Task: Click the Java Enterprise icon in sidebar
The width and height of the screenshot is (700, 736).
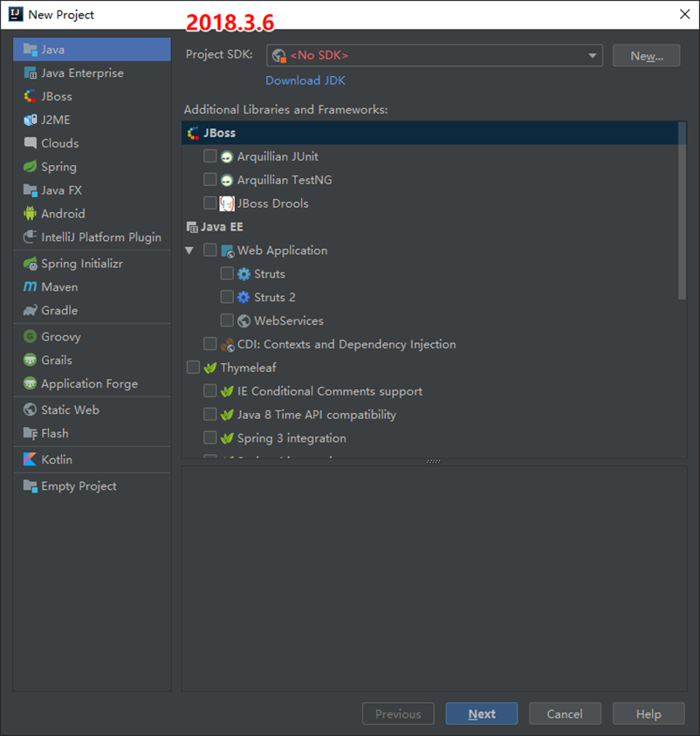Action: 30,72
